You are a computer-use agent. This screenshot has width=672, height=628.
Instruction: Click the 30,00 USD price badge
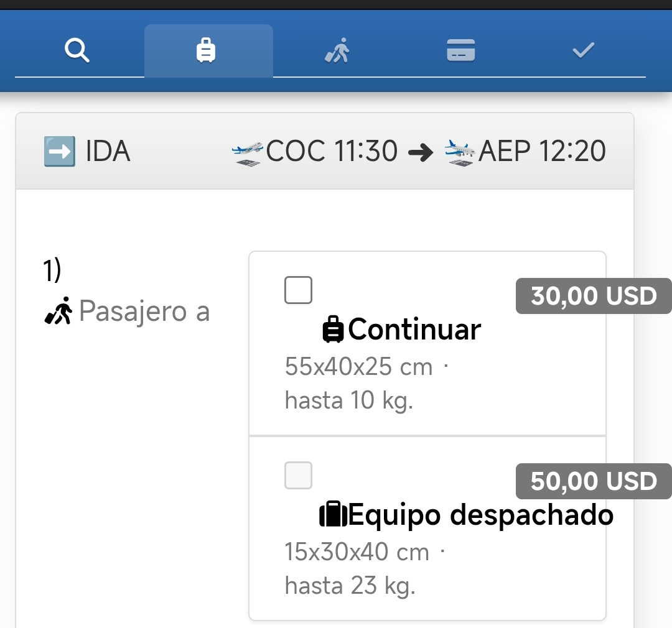(x=594, y=296)
